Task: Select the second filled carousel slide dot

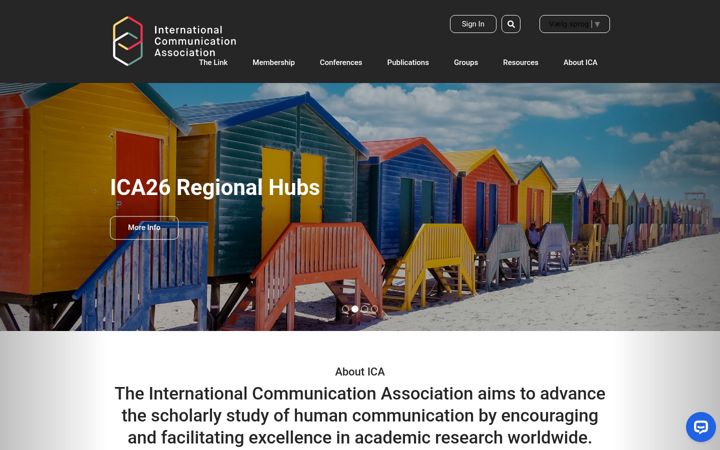Action: click(x=355, y=309)
